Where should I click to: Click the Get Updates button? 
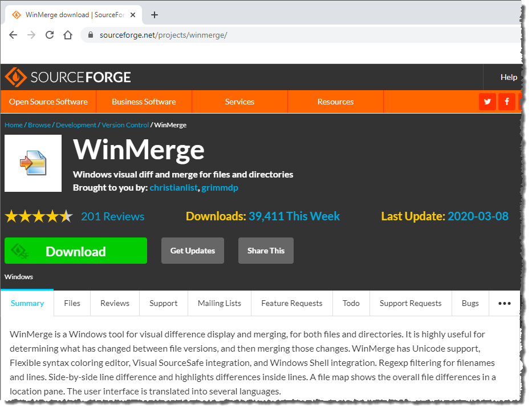click(192, 251)
